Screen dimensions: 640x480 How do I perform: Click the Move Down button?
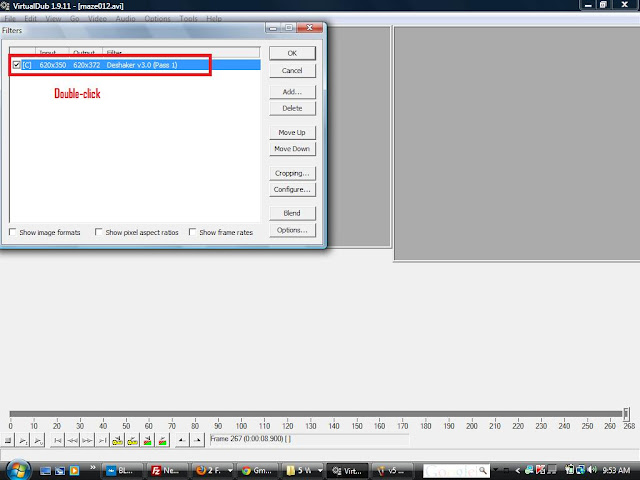pos(292,149)
